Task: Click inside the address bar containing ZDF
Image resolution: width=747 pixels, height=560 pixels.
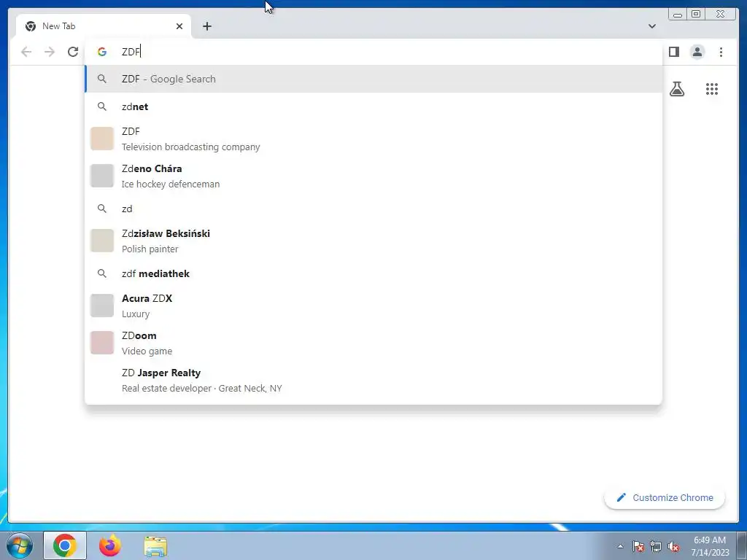Action: point(373,52)
